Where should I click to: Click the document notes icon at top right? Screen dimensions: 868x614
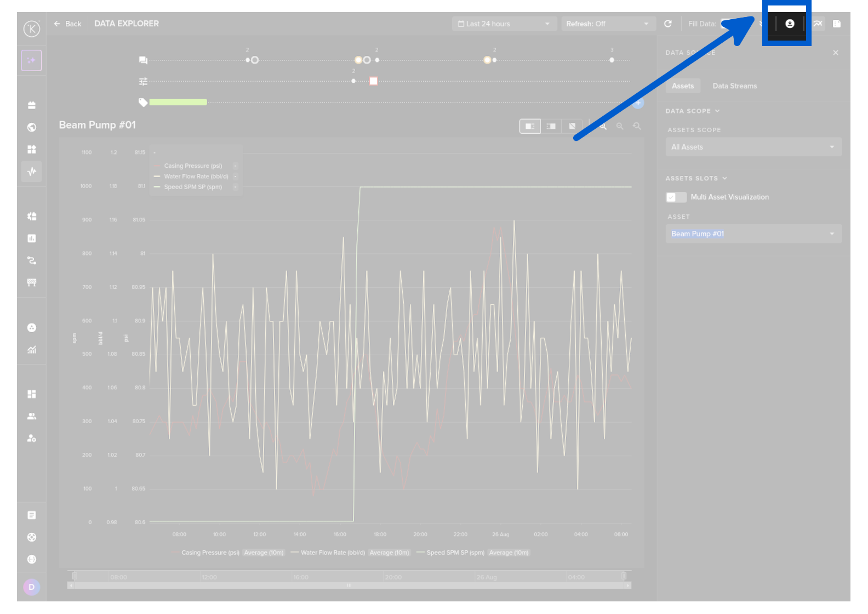click(x=837, y=24)
